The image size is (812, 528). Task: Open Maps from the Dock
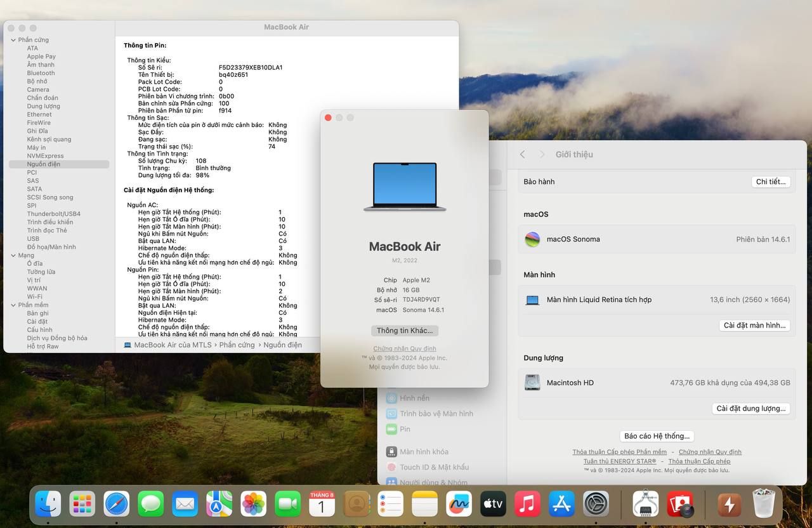point(219,504)
